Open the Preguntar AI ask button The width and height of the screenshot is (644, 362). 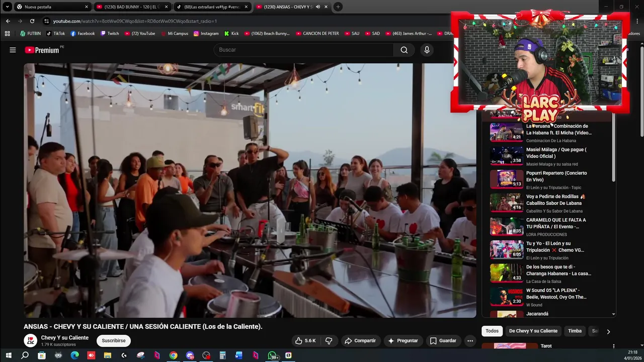[x=403, y=340]
